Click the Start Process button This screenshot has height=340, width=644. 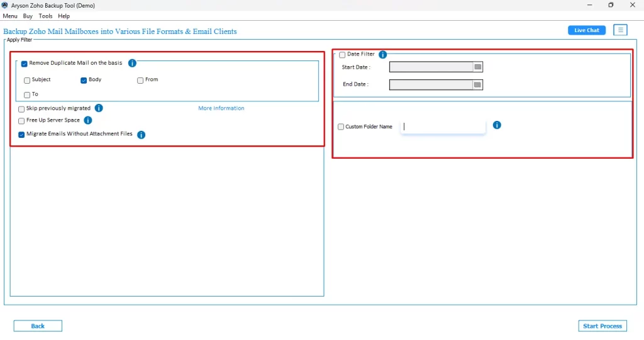(x=602, y=326)
